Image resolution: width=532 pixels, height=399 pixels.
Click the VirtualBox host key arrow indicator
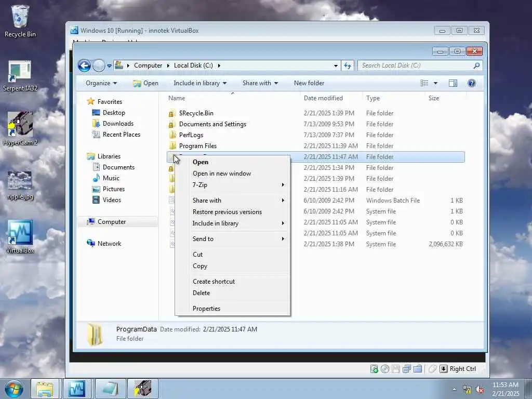(x=444, y=369)
